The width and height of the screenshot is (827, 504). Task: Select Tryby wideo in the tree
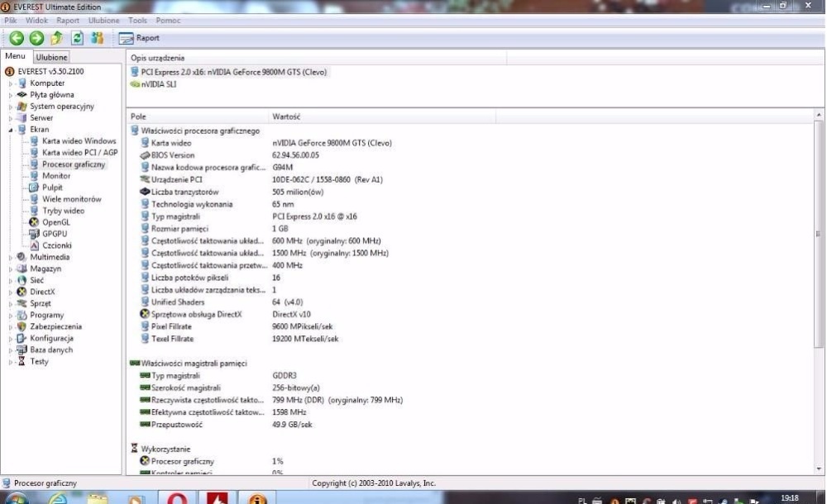coord(64,211)
